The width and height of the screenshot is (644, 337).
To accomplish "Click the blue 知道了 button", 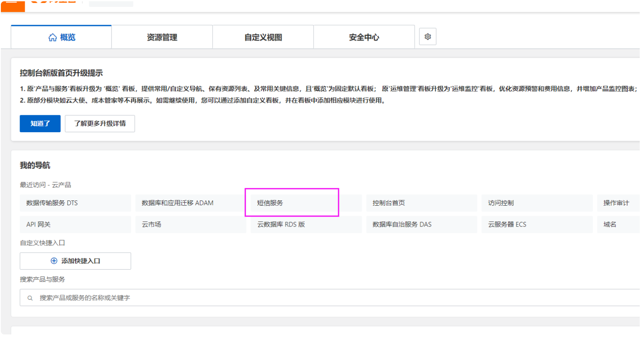I will [x=40, y=124].
